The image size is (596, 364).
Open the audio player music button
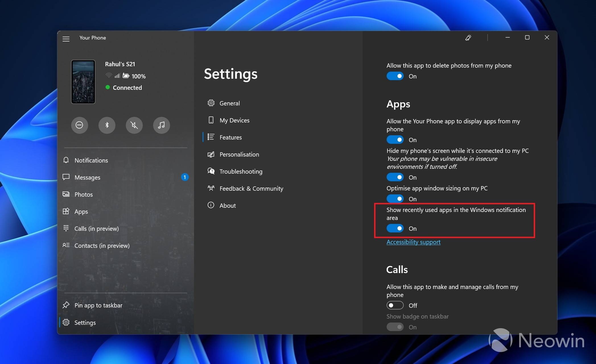tap(162, 125)
